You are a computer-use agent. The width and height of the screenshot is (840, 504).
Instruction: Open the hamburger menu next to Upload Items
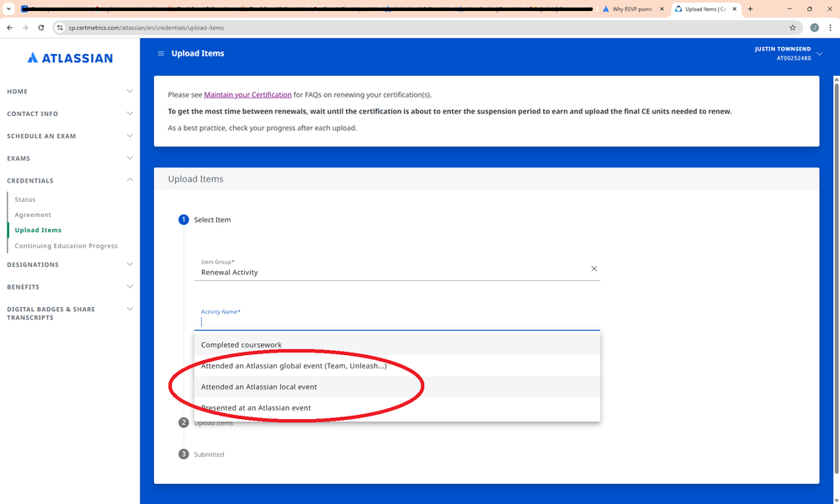[x=161, y=54]
